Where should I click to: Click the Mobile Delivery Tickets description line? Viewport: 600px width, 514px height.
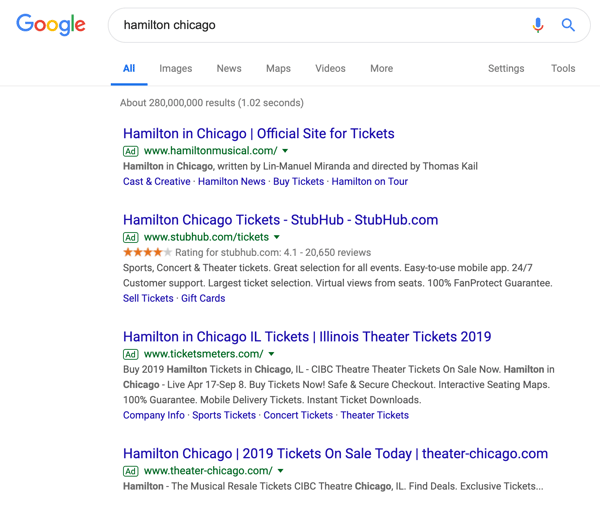pyautogui.click(x=272, y=400)
